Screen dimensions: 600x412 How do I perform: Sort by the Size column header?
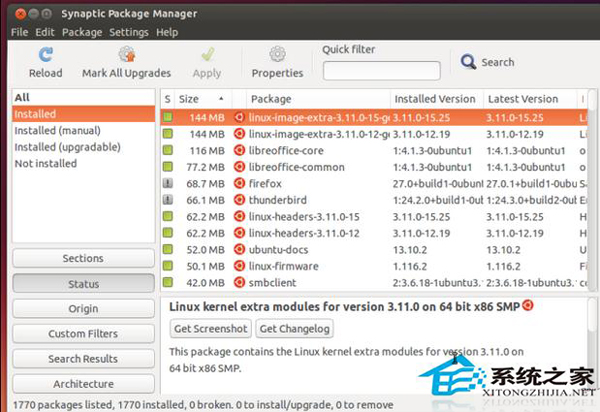[202, 99]
